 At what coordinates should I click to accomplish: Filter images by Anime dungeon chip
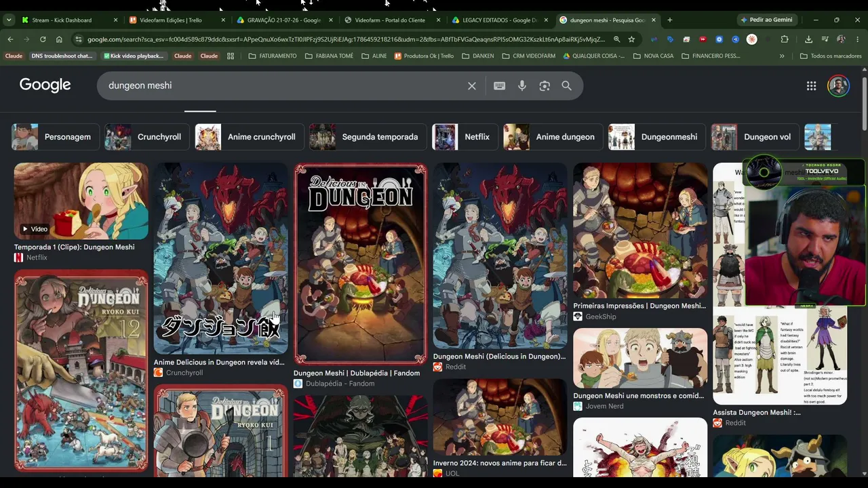point(553,137)
